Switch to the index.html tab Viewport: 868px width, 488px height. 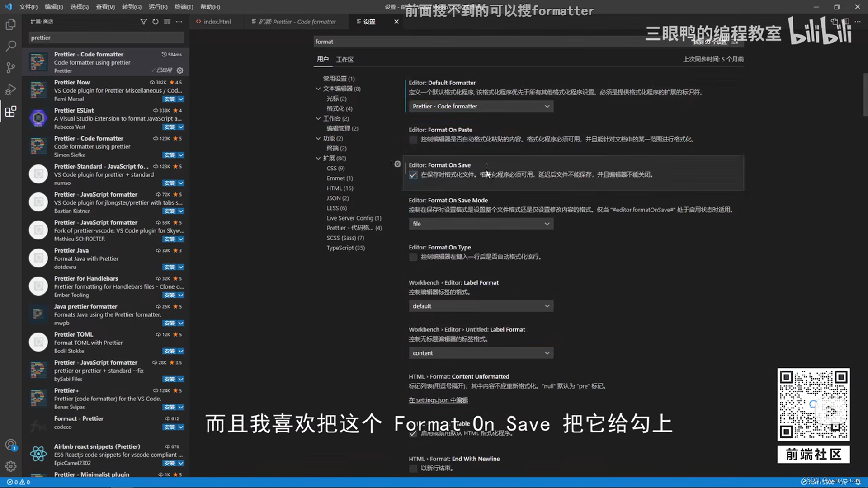pos(217,21)
